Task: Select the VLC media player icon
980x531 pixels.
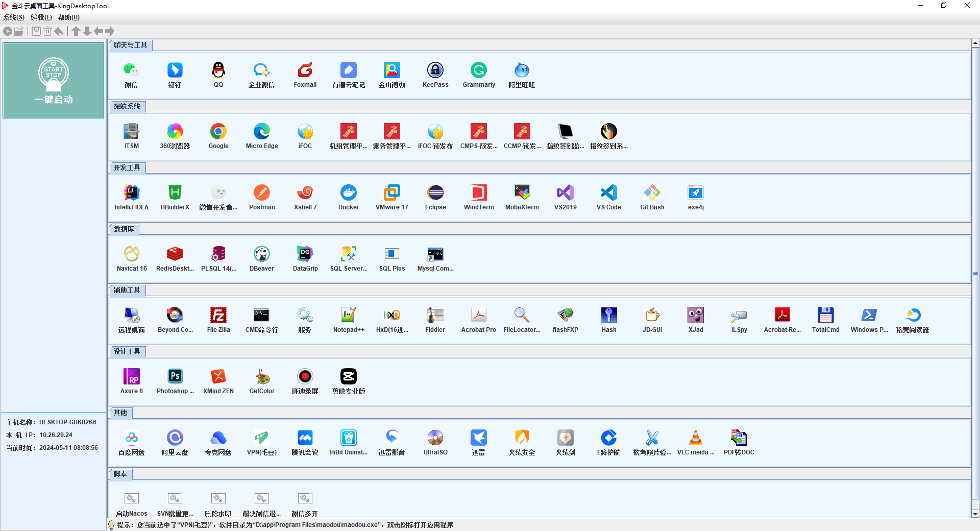Action: (x=695, y=438)
